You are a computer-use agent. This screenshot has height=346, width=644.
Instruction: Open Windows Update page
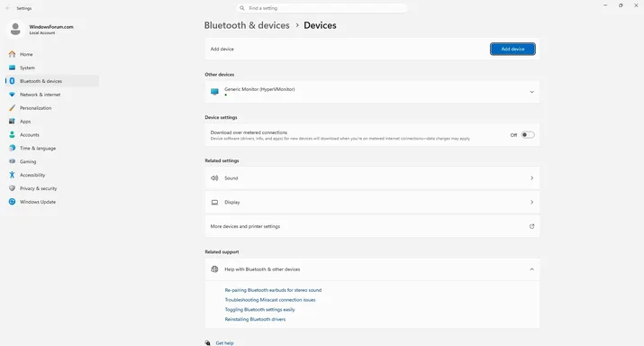tap(52, 202)
